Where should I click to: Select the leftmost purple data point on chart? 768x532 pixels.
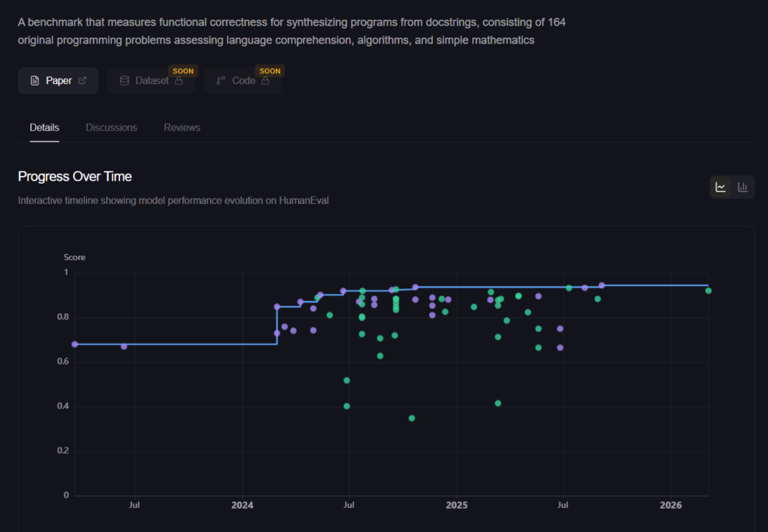tap(74, 344)
